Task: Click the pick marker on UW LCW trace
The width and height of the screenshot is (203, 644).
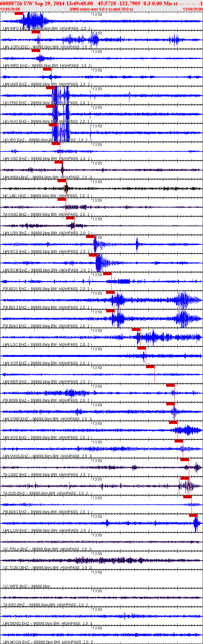Action: coord(193,515)
